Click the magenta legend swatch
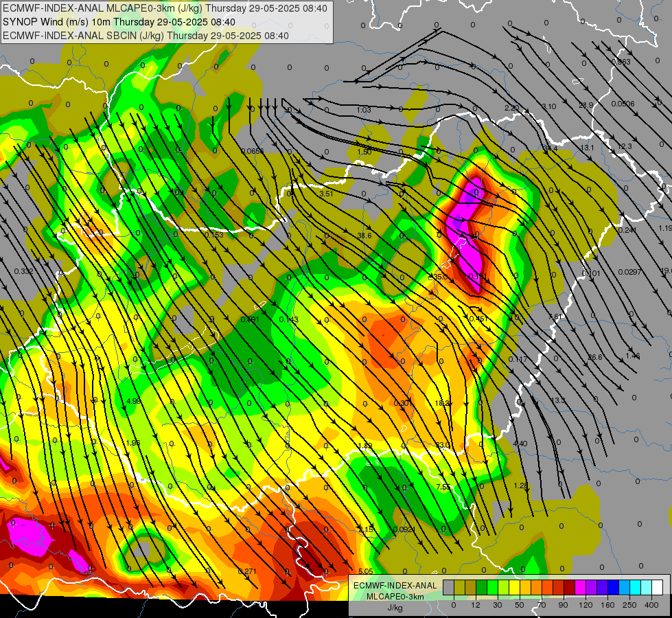Image resolution: width=672 pixels, height=618 pixels. pyautogui.click(x=580, y=587)
